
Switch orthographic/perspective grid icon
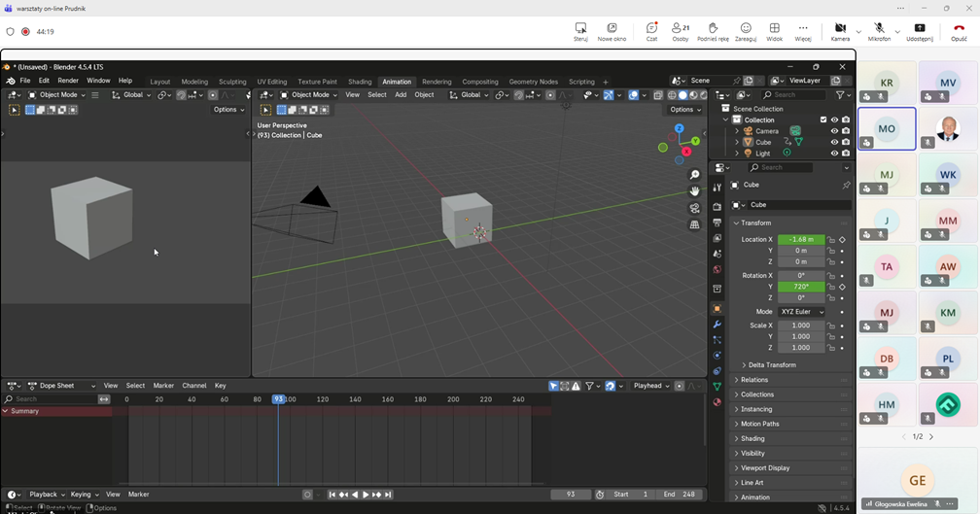(x=694, y=224)
